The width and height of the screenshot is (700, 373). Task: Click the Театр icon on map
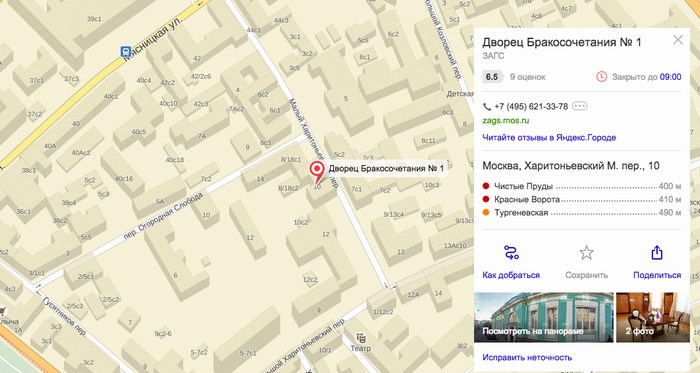pos(361,337)
